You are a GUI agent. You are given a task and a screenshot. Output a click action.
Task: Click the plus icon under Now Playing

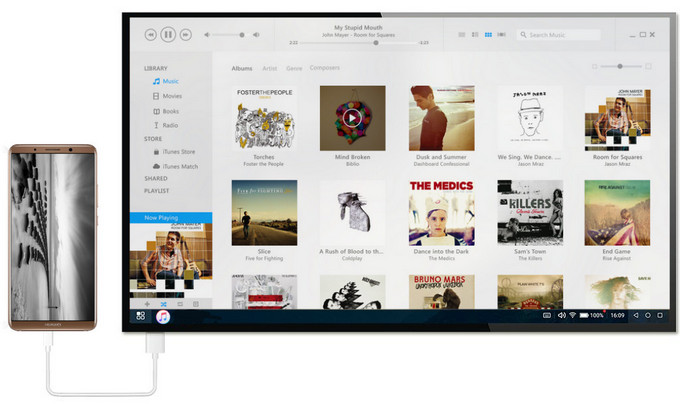pos(147,303)
